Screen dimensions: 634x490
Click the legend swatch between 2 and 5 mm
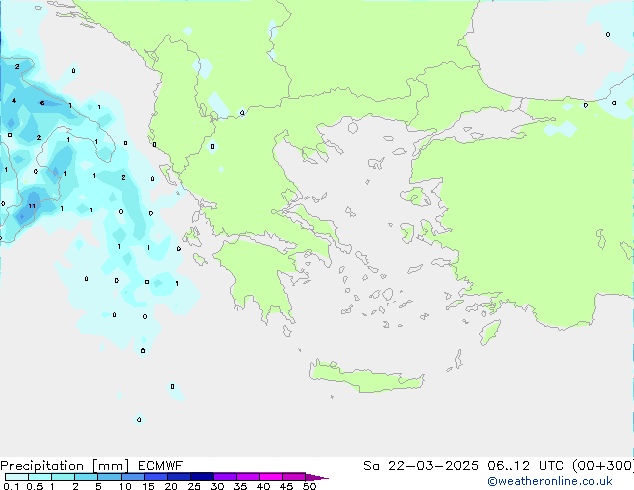(x=86, y=477)
